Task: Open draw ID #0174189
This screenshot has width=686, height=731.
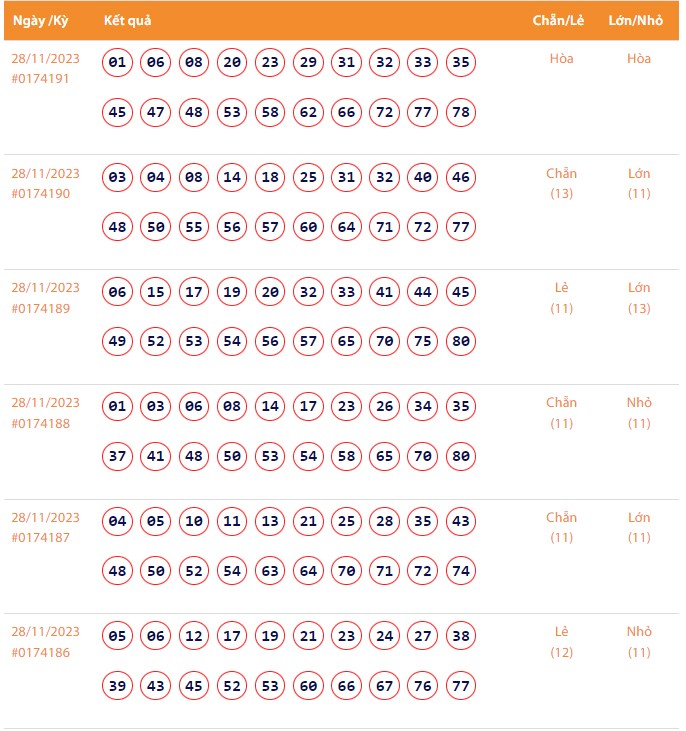Action: tap(41, 308)
